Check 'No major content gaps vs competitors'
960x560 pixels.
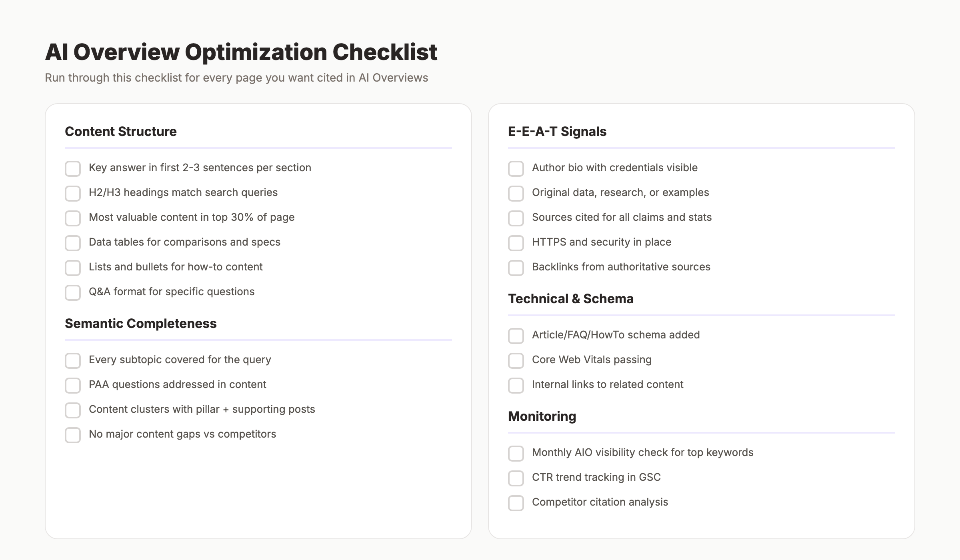(x=73, y=435)
